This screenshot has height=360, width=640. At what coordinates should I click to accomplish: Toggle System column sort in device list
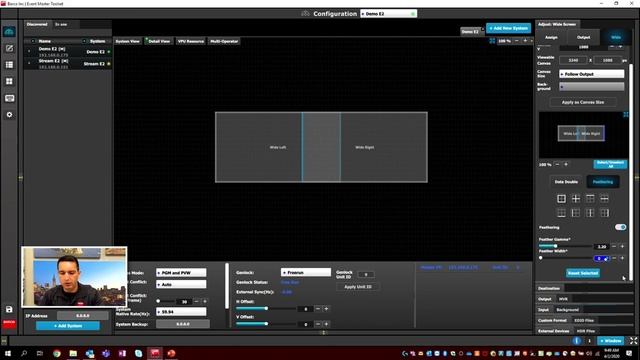point(84,41)
